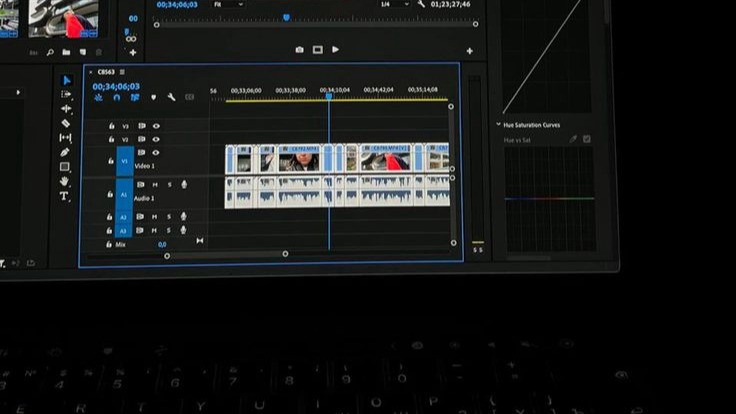The image size is (736, 414).
Task: Click the plus icon below link icon
Action: coord(133,53)
